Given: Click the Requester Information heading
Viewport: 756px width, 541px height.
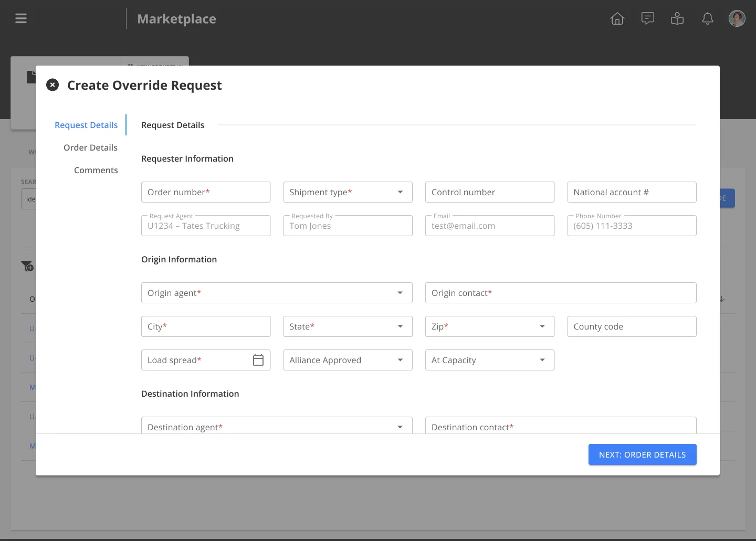Looking at the screenshot, I should 187,158.
